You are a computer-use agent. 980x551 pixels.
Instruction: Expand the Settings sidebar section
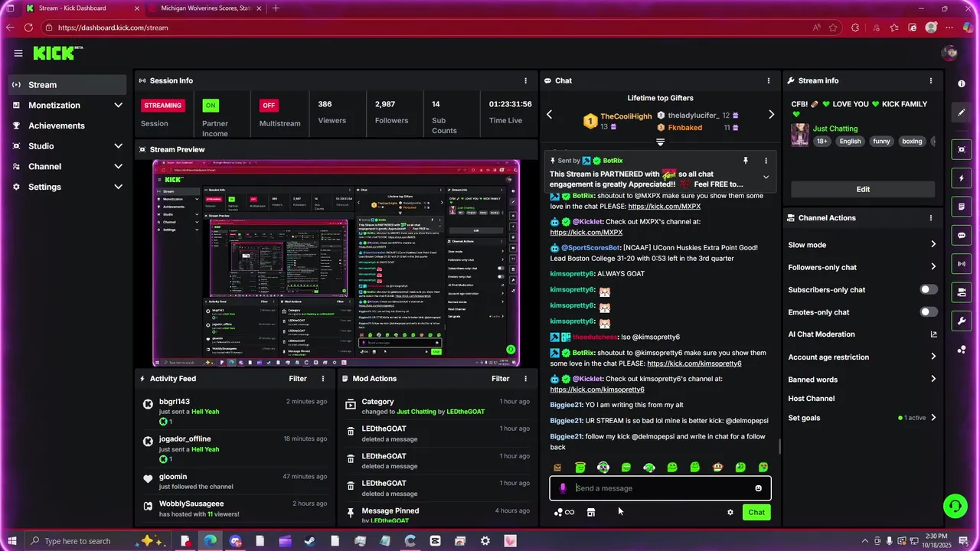[118, 187]
